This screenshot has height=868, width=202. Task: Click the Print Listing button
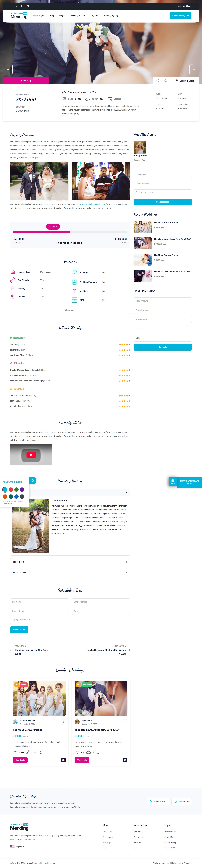(26, 81)
